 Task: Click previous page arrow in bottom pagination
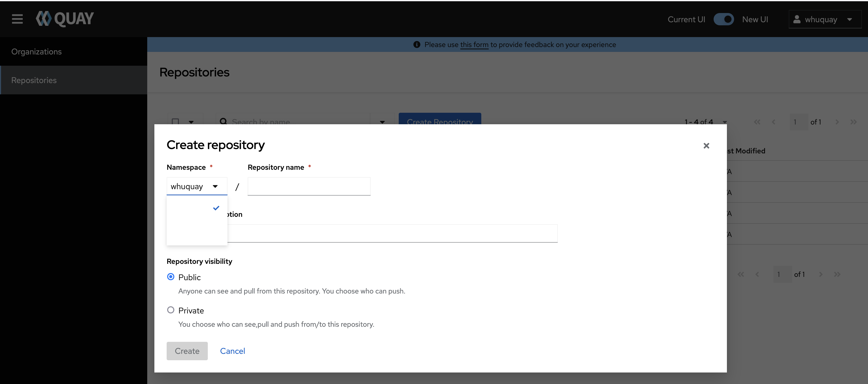click(757, 274)
